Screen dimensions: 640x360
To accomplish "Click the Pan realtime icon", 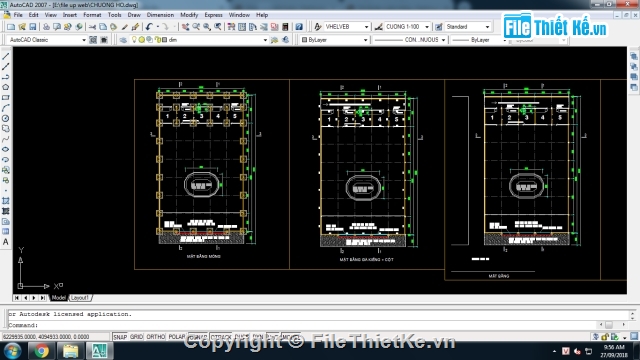I will [x=186, y=27].
